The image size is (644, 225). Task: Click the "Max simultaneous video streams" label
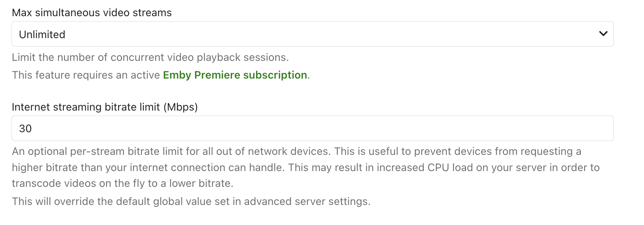pos(92,13)
